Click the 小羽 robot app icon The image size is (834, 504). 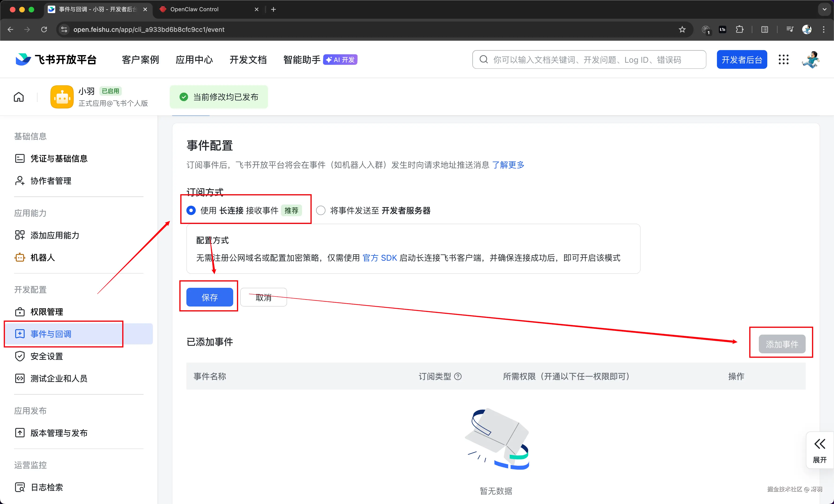(x=62, y=97)
